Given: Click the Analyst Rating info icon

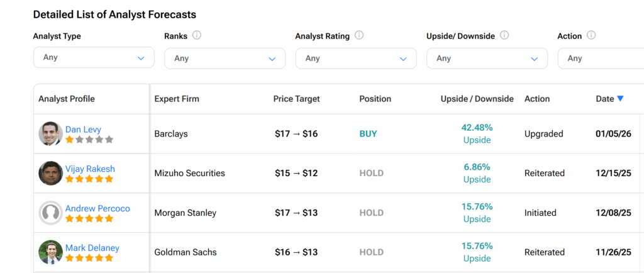Looking at the screenshot, I should (358, 36).
